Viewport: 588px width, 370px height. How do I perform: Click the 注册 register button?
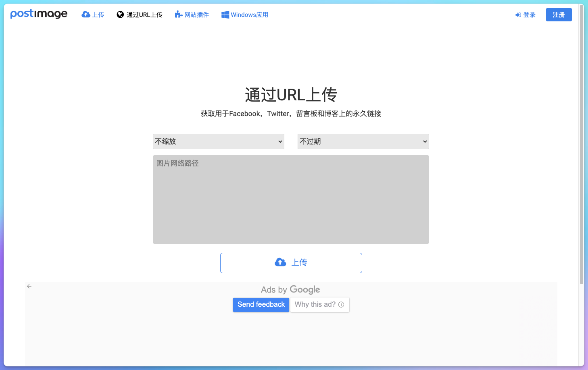559,15
